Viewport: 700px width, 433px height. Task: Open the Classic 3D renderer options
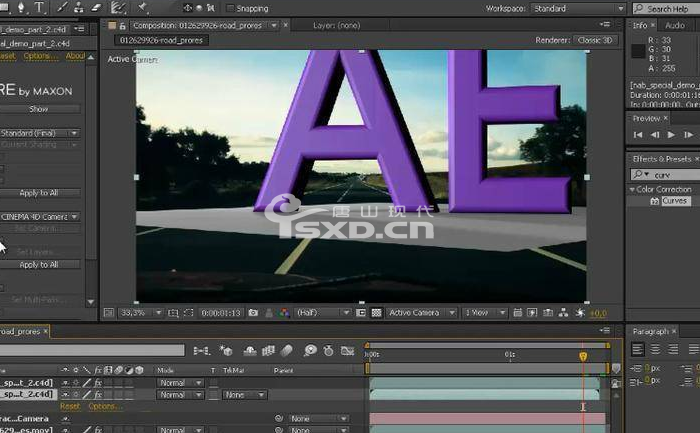pyautogui.click(x=595, y=40)
